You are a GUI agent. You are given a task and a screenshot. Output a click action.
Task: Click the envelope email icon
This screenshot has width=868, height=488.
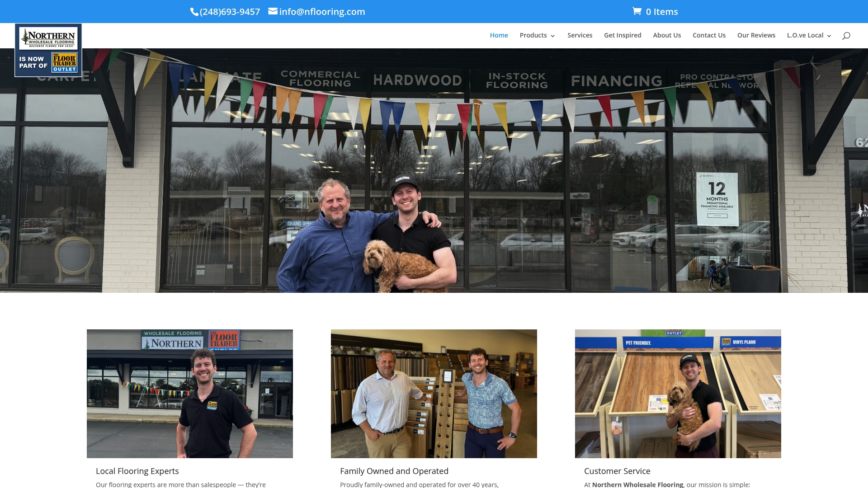click(x=273, y=11)
